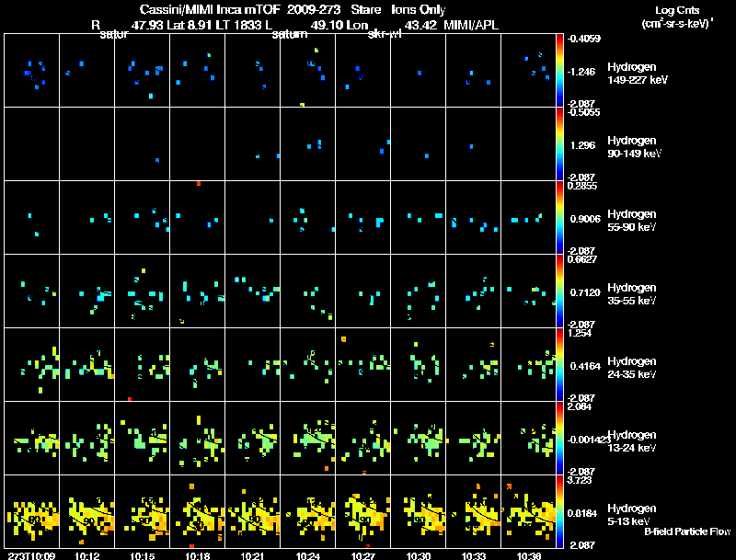Click the 10:27 time axis label
This screenshot has height=560, width=736.
[362, 555]
